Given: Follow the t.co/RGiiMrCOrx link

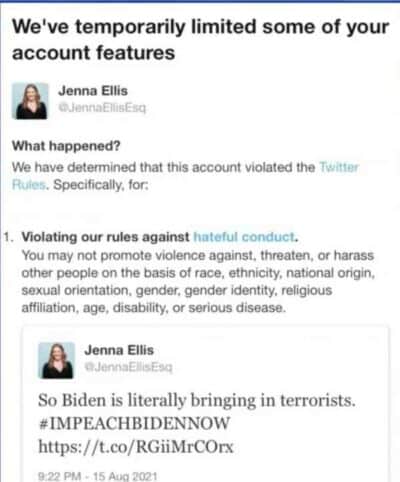Looking at the screenshot, I should (136, 447).
